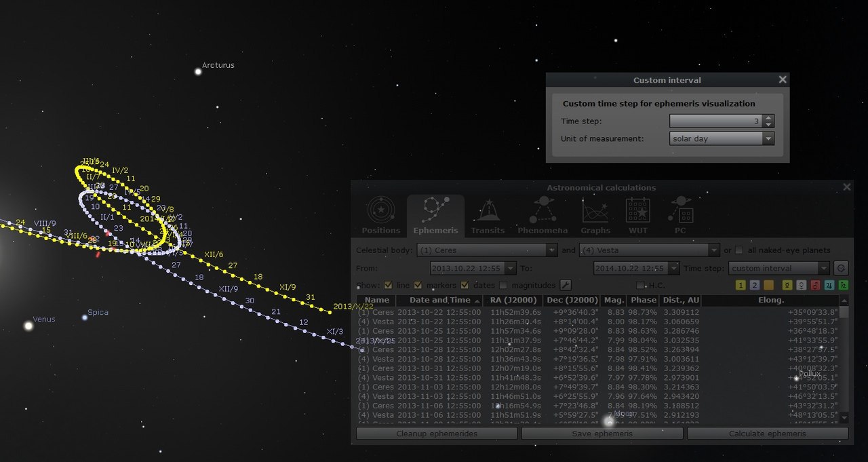Click the Saturn symbol color button

pyautogui.click(x=844, y=285)
